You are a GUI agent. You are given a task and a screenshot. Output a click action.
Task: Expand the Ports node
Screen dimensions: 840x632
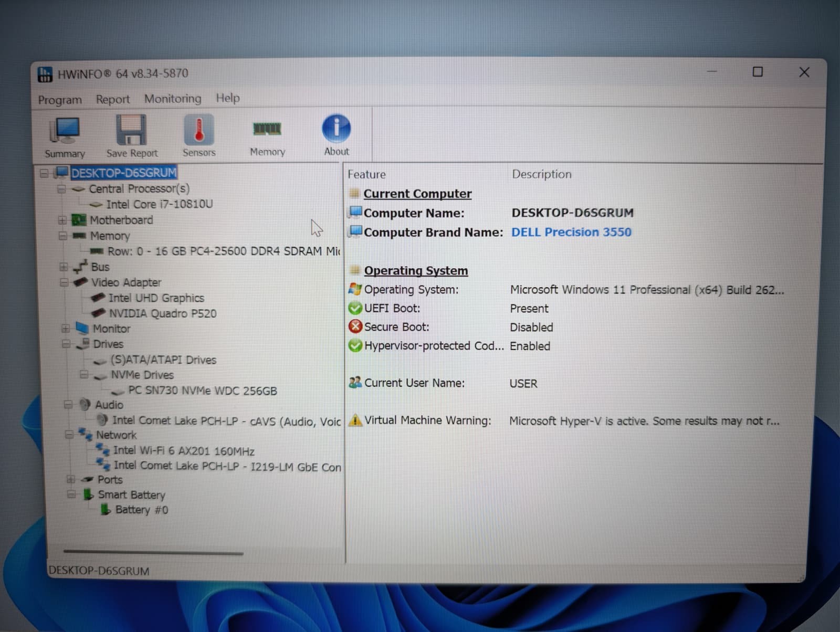pyautogui.click(x=70, y=479)
